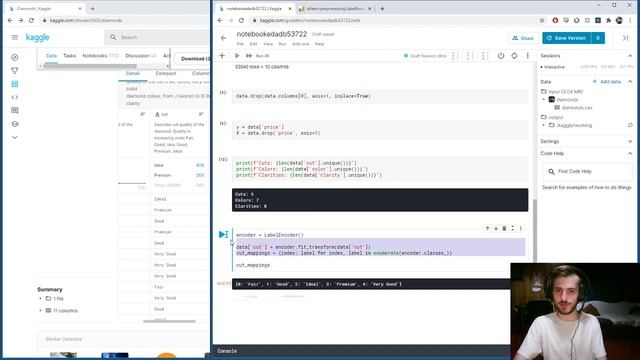Open the notebook Add-ons menu
Screen dimensions: 640x360
(x=300, y=44)
